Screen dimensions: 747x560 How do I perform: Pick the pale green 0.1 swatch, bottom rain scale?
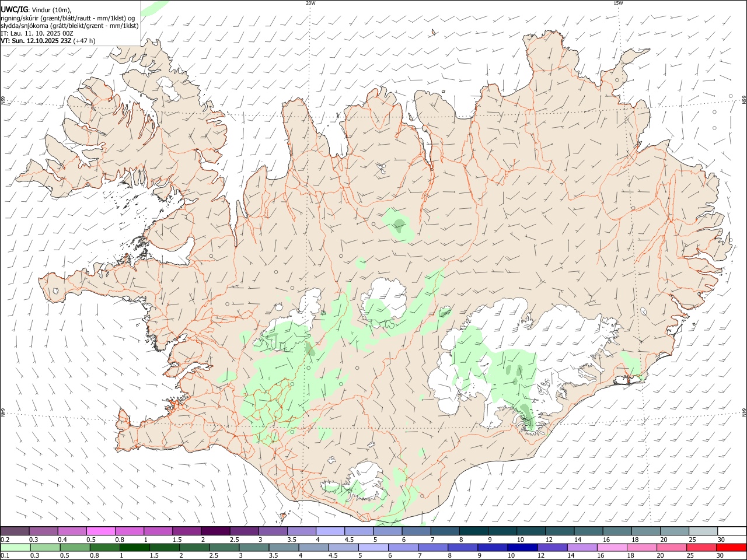pos(15,547)
